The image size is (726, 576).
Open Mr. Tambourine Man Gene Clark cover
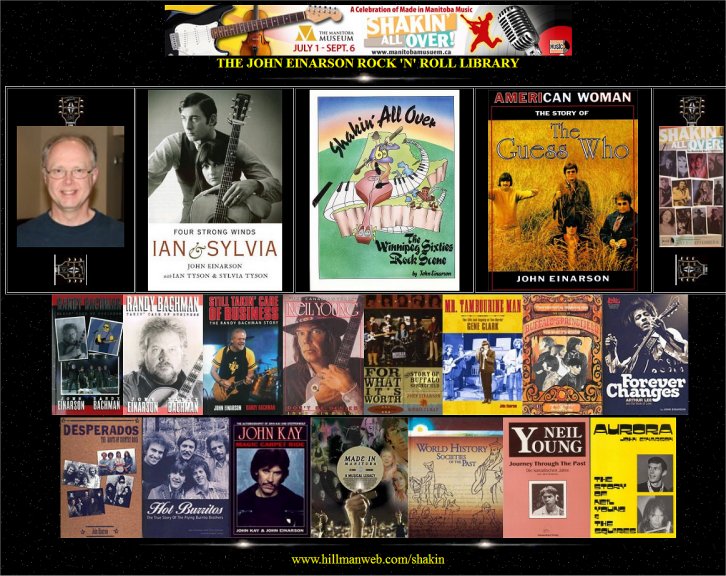(482, 354)
